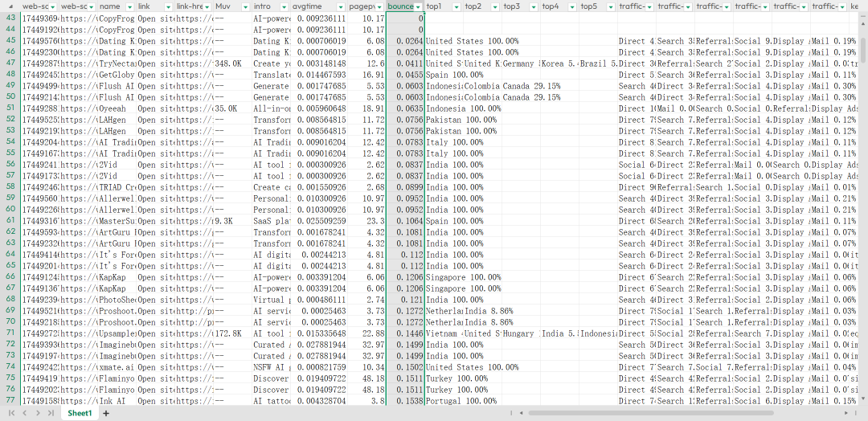Image resolution: width=868 pixels, height=421 pixels.
Task: Select row header 74
Action: 10,367
